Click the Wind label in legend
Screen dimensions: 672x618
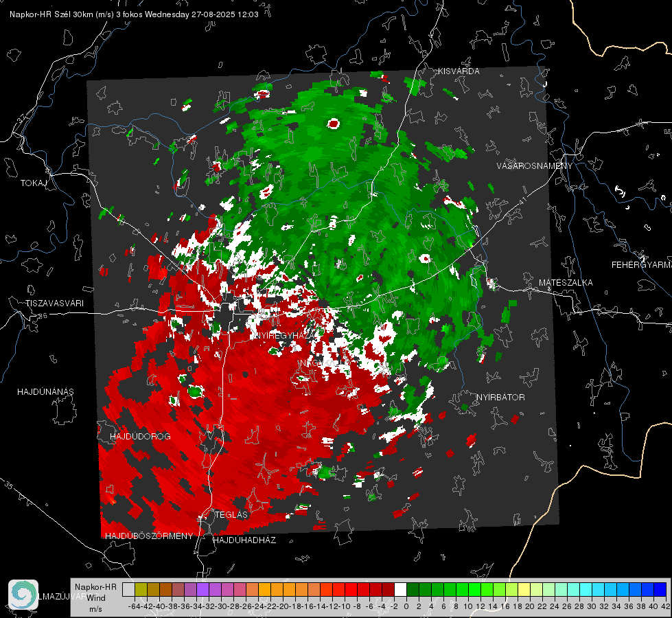click(x=96, y=597)
